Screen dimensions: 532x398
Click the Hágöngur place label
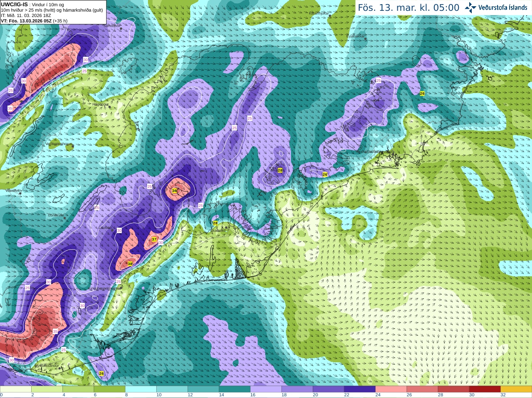pyautogui.click(x=100, y=104)
